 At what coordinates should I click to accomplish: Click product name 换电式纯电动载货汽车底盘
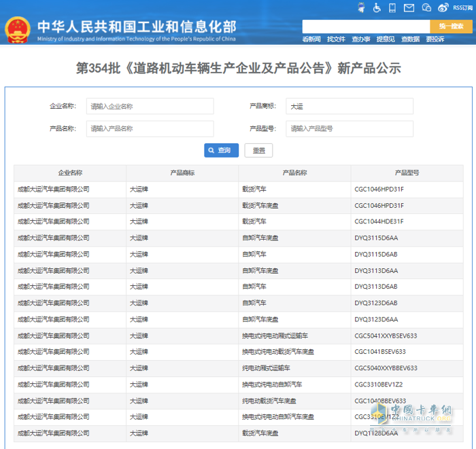pos(278,352)
